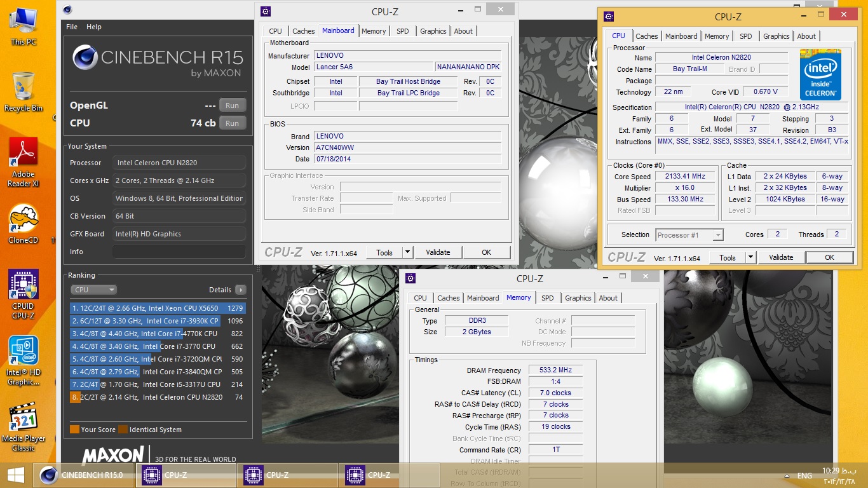Click the Your Score orange legend swatch
The image size is (868, 488).
[x=74, y=430]
